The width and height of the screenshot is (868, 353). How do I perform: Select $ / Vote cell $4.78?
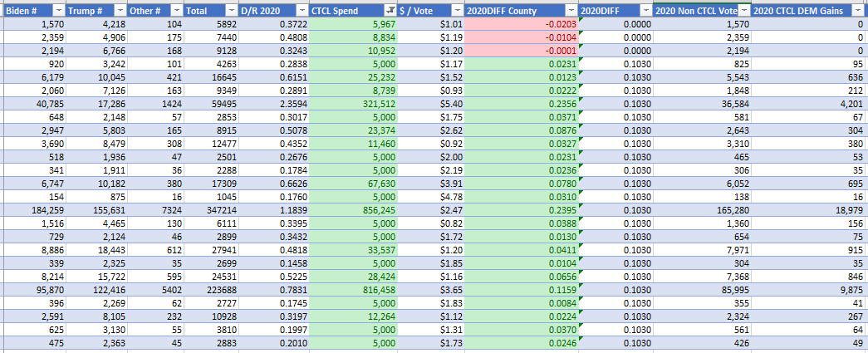(x=431, y=196)
